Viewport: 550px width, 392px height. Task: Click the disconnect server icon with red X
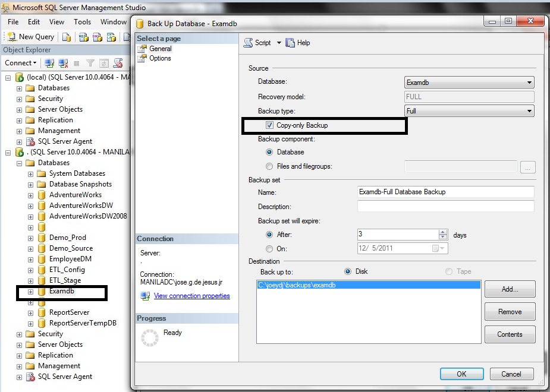click(x=63, y=63)
